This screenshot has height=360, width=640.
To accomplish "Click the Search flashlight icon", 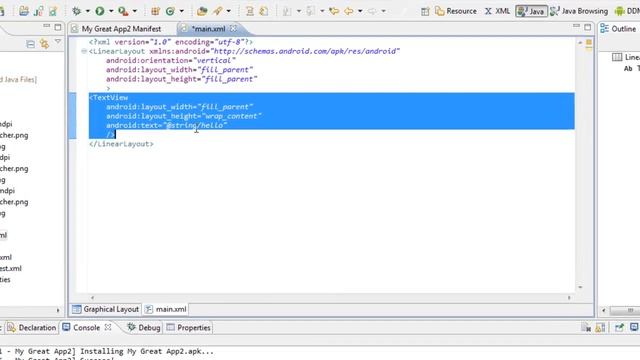I will (x=218, y=11).
